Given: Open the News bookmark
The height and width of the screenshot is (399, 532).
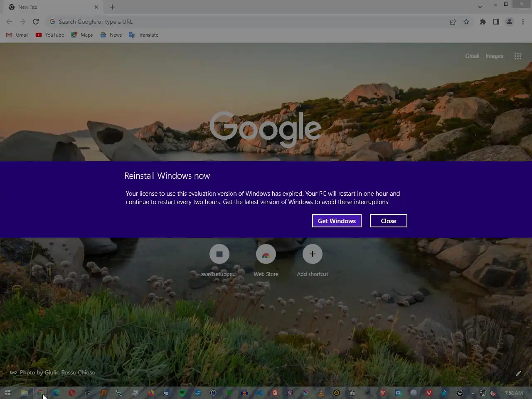Looking at the screenshot, I should [x=111, y=35].
